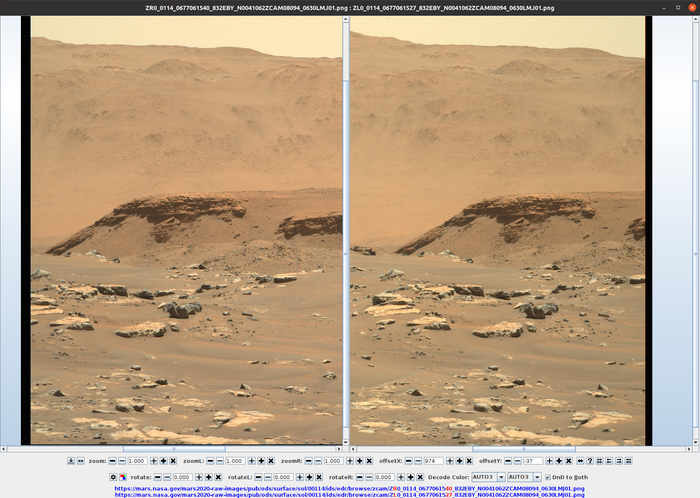Click the right image's vertical scrollbar

point(696,231)
